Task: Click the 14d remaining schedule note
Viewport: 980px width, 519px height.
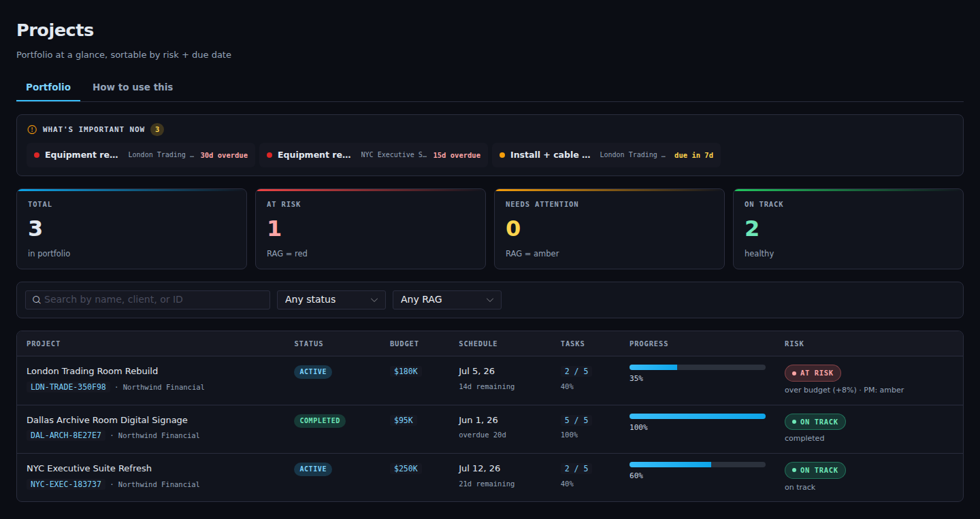Action: pos(487,387)
